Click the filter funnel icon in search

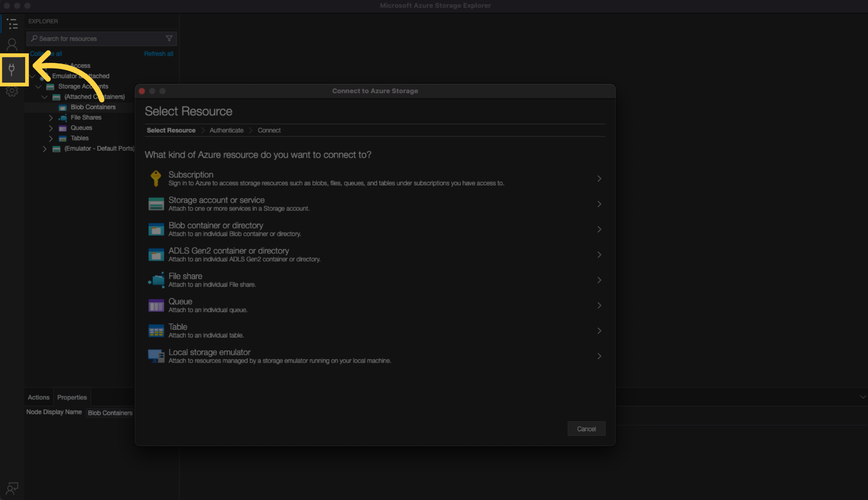click(169, 39)
